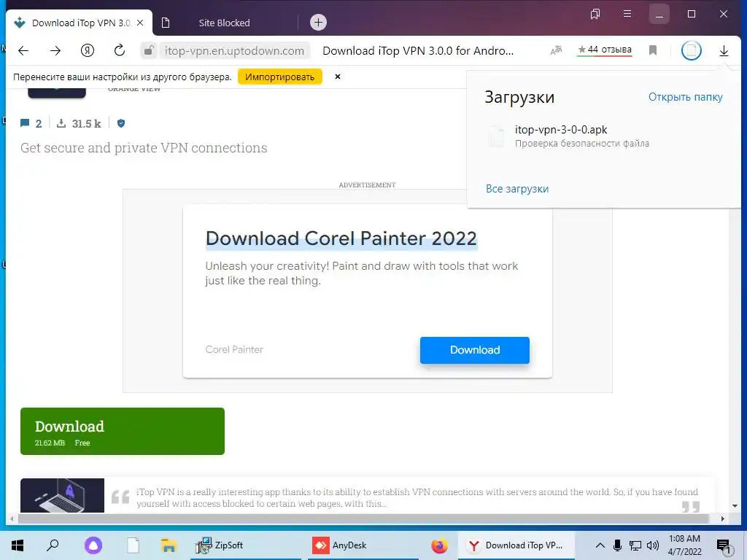The image size is (747, 560).
Task: Open the blank document icon in taskbar
Action: pos(133,545)
